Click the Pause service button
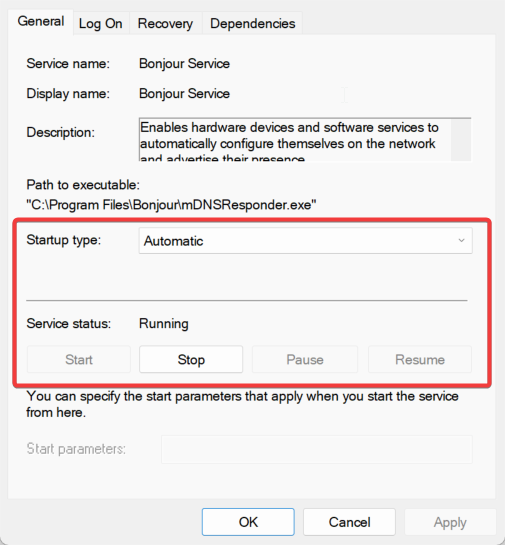The image size is (505, 545). coord(305,359)
